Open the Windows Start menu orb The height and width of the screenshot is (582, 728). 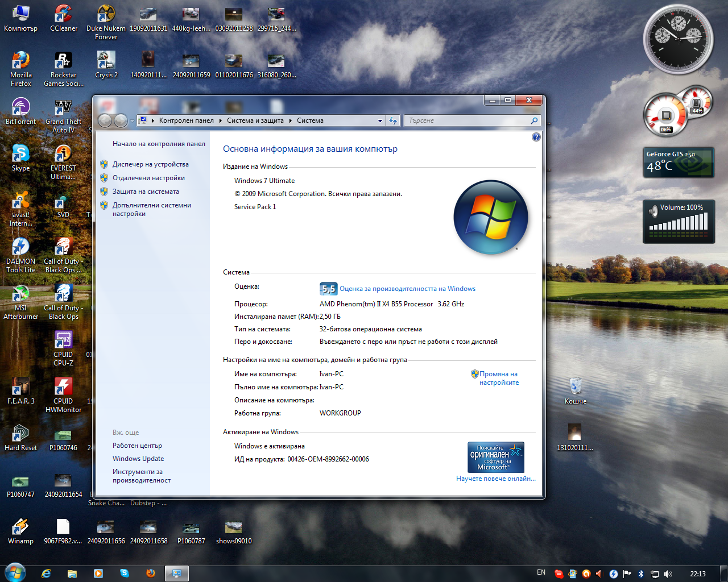coord(15,573)
